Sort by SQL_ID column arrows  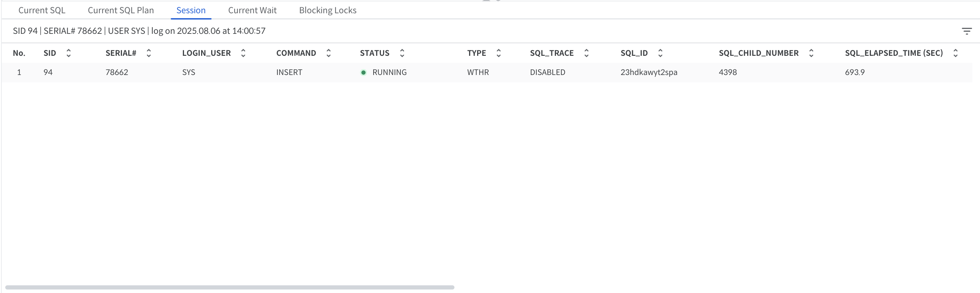click(x=660, y=53)
